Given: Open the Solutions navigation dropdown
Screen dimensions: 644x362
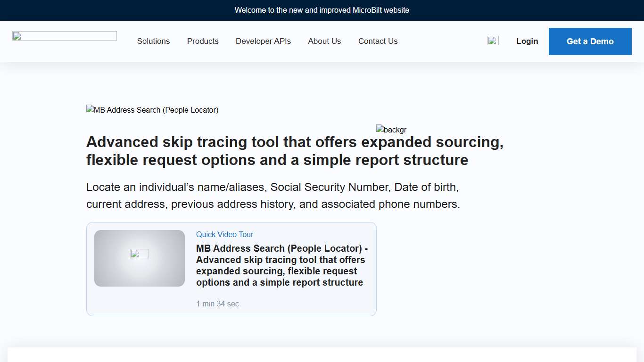Looking at the screenshot, I should pyautogui.click(x=153, y=41).
